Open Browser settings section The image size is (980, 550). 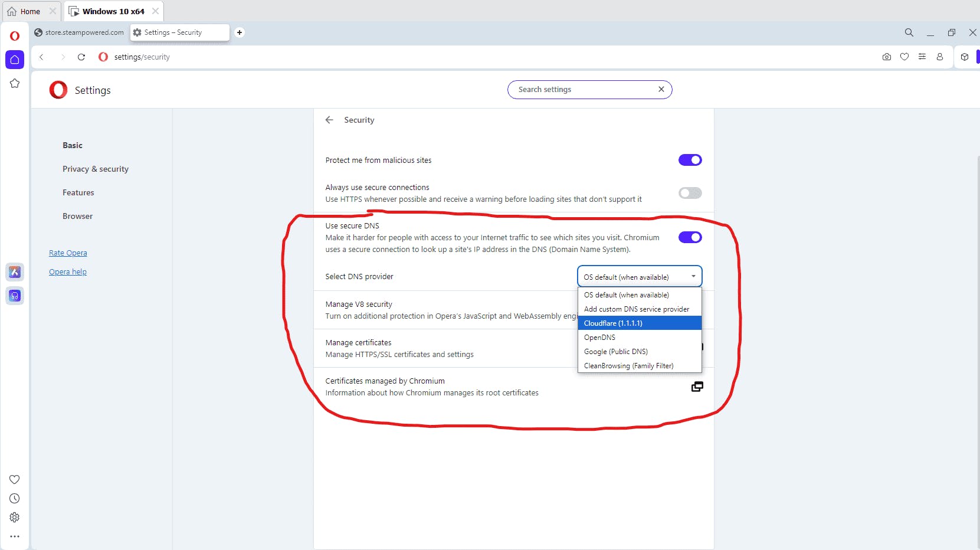coord(78,216)
